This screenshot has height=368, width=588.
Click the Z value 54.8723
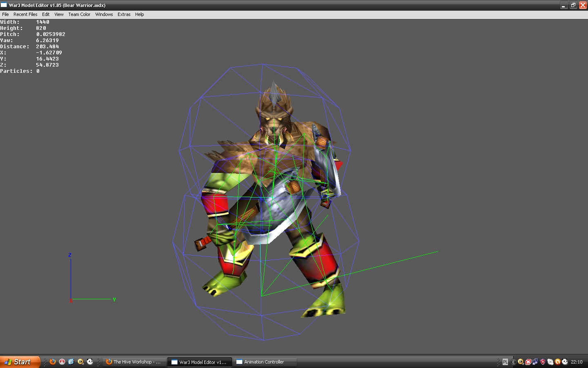click(47, 65)
